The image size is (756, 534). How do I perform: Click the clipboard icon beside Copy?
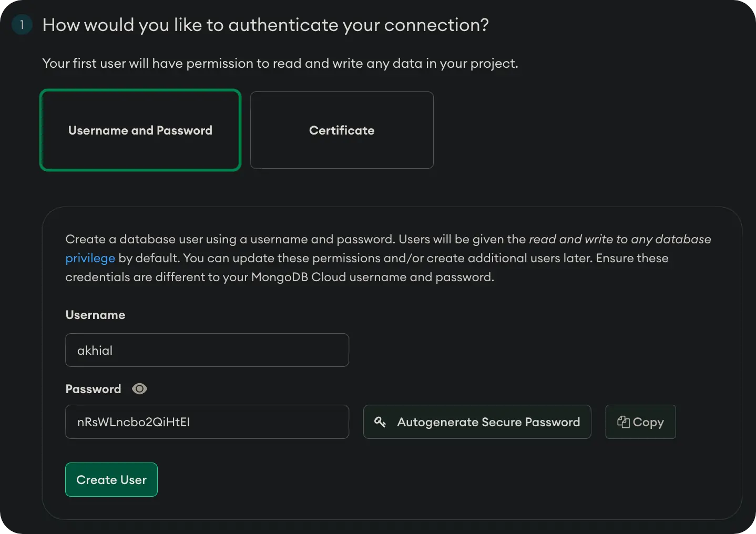pyautogui.click(x=624, y=422)
